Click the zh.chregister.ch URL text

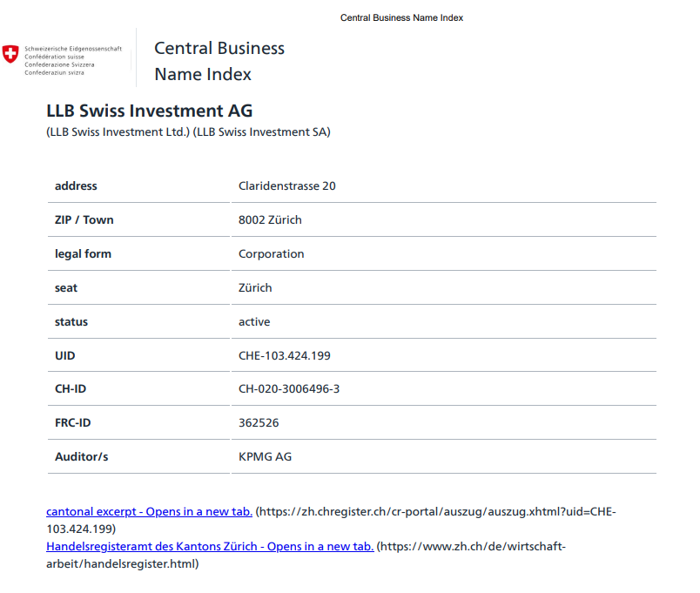point(435,512)
